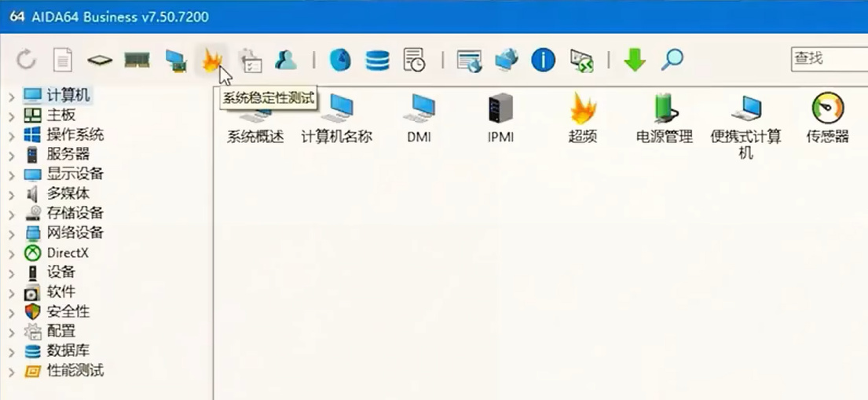Open the 便携式计算机 laptop item
The image size is (868, 400).
pos(745,127)
